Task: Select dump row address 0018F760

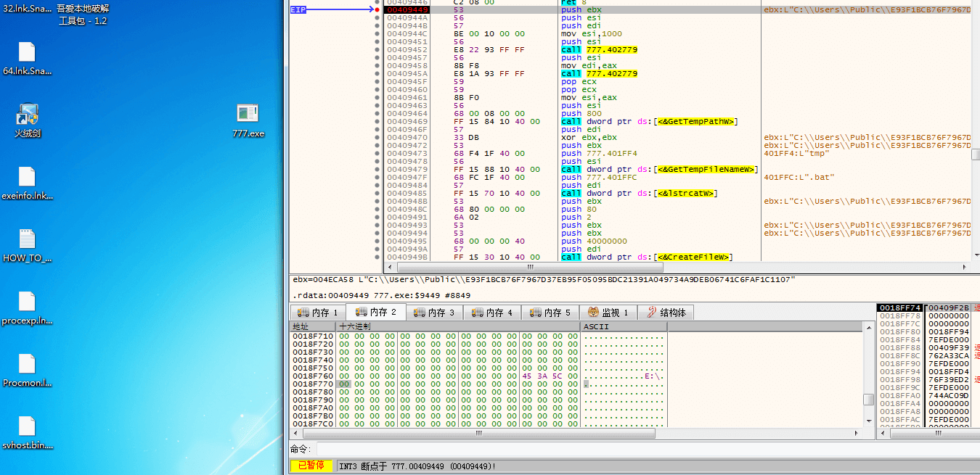Action: pos(313,376)
